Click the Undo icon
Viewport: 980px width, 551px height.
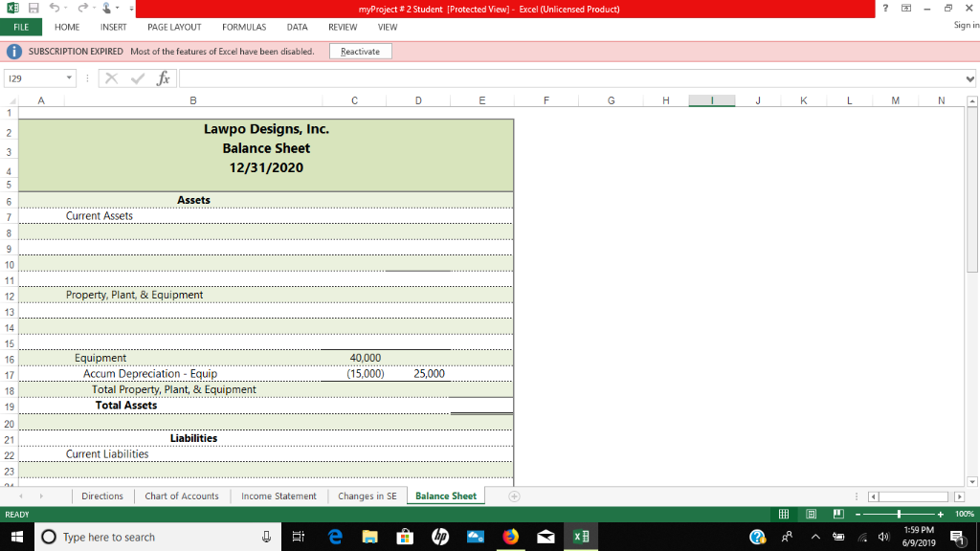56,8
